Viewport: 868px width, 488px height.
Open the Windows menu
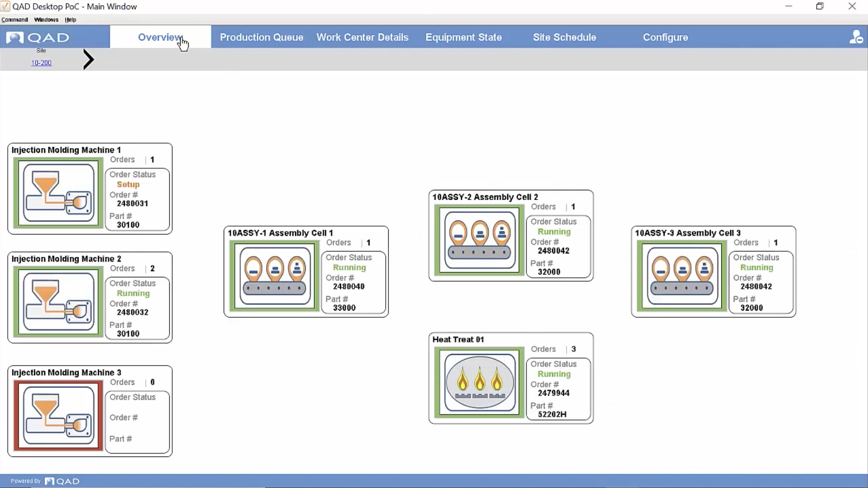46,19
